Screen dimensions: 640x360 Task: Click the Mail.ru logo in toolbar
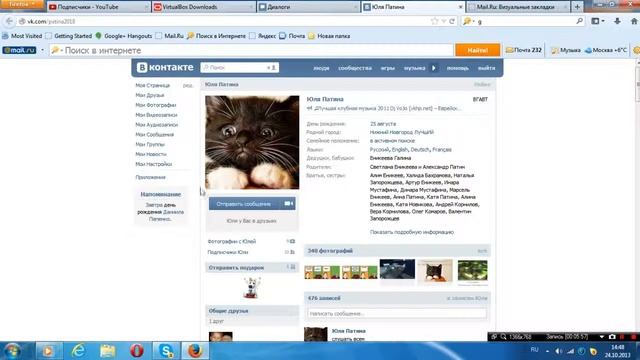tap(19, 50)
